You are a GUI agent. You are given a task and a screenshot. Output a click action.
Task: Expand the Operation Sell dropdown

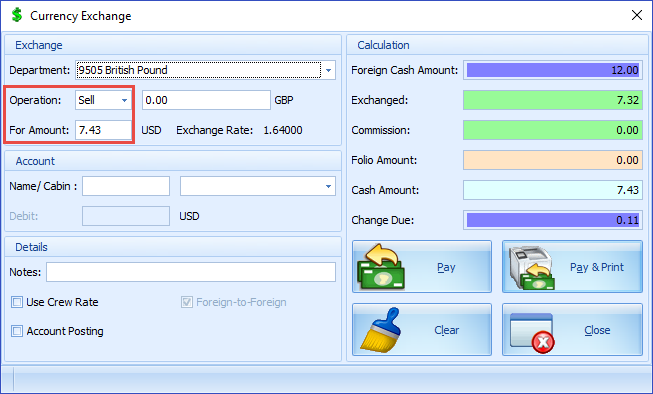click(x=124, y=100)
